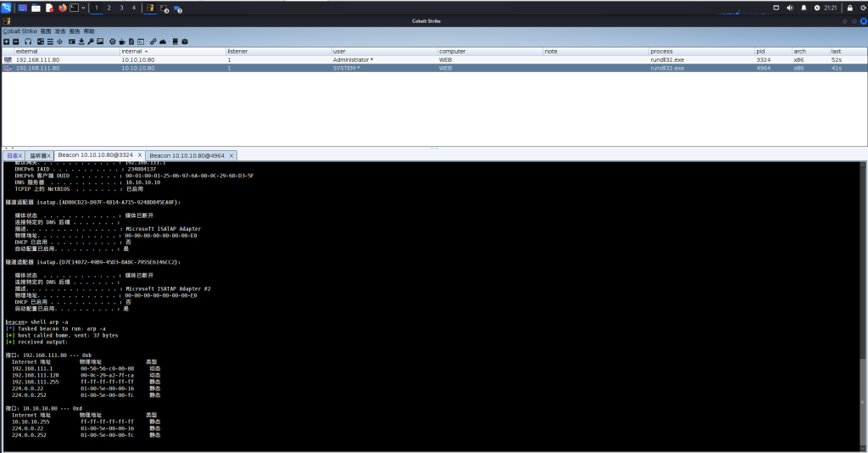868x453 pixels.
Task: Switch to target table crosshair icon
Action: [x=59, y=42]
